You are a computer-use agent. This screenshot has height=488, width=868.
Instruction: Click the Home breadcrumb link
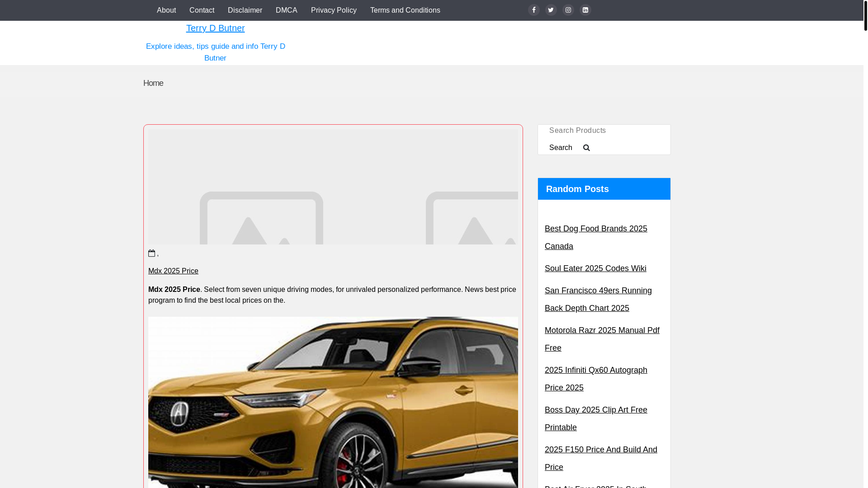click(153, 83)
